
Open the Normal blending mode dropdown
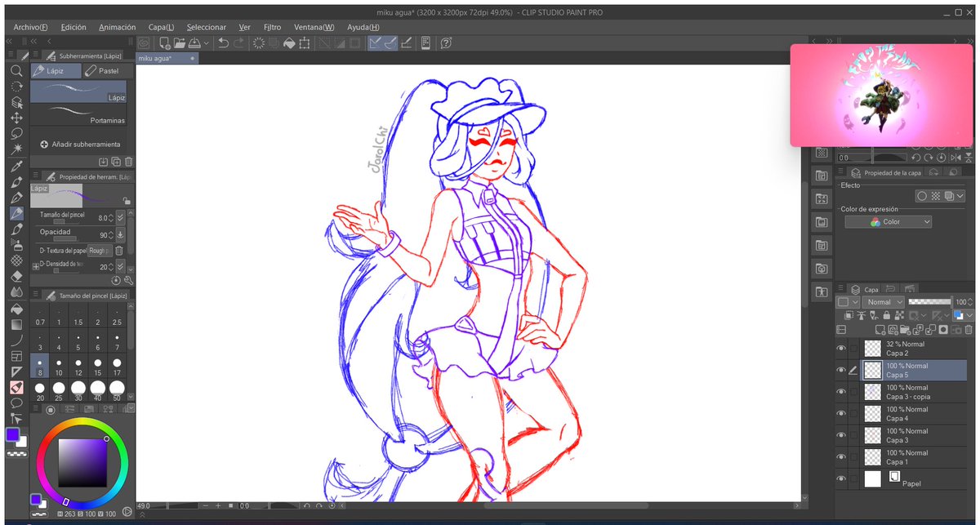(882, 302)
